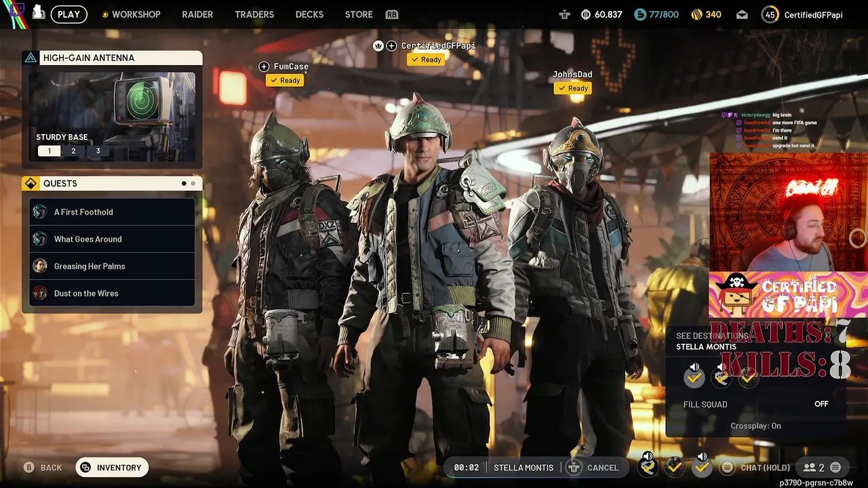Click the streamer webcam overlay
Screen dimensions: 868x488
click(788, 212)
